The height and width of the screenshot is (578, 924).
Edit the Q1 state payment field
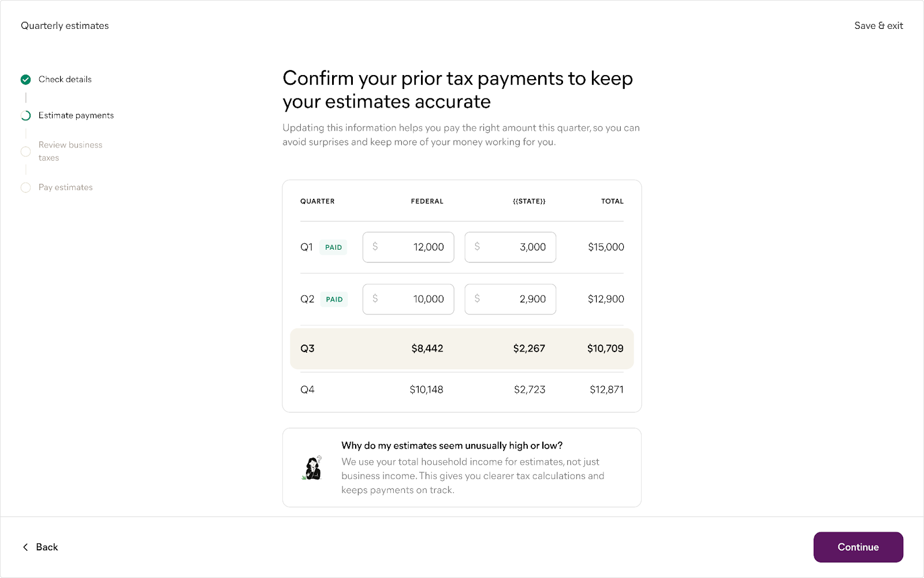coord(511,247)
